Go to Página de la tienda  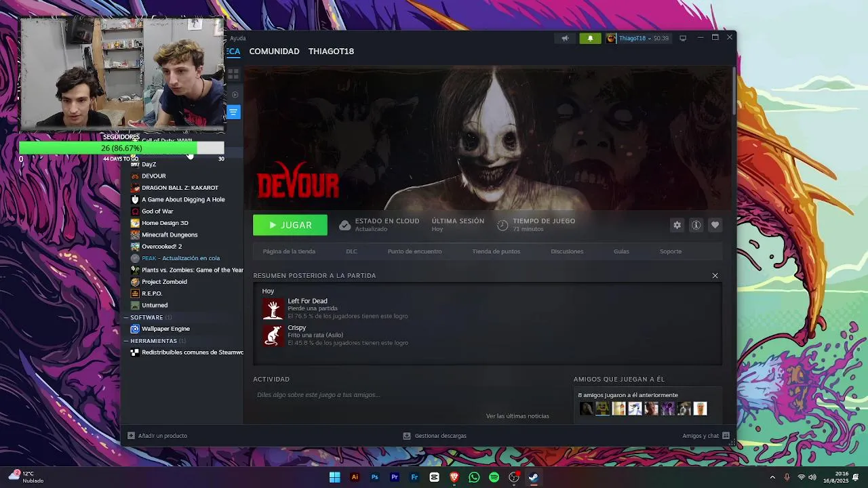point(289,251)
